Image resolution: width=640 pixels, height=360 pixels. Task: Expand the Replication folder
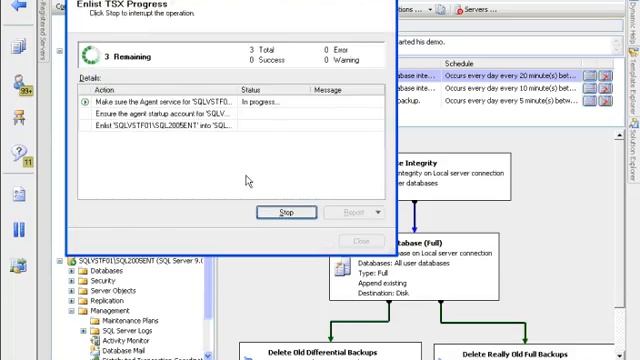71,301
